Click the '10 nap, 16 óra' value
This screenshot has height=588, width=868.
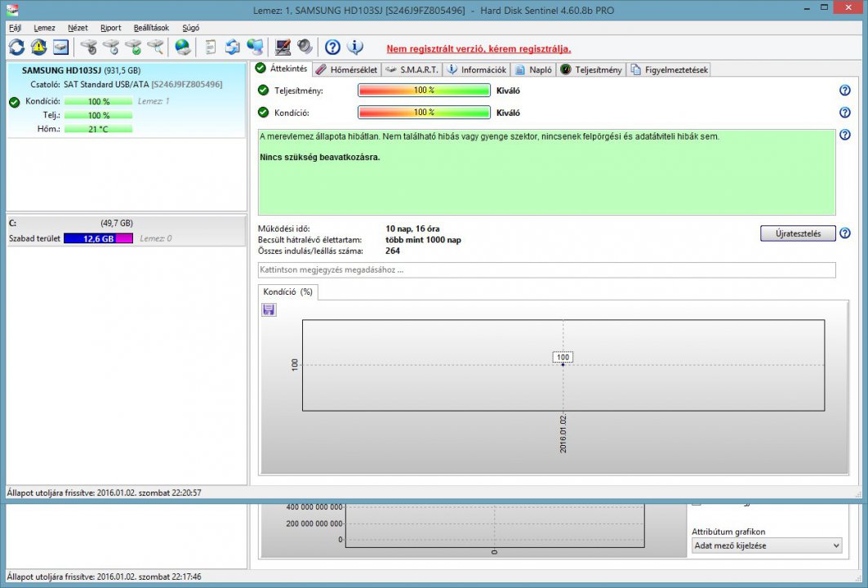tap(412, 229)
